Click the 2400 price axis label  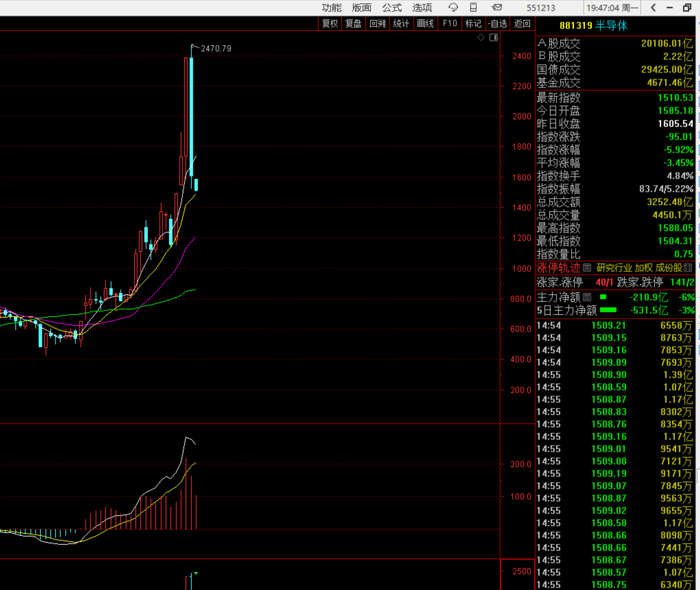(x=522, y=56)
